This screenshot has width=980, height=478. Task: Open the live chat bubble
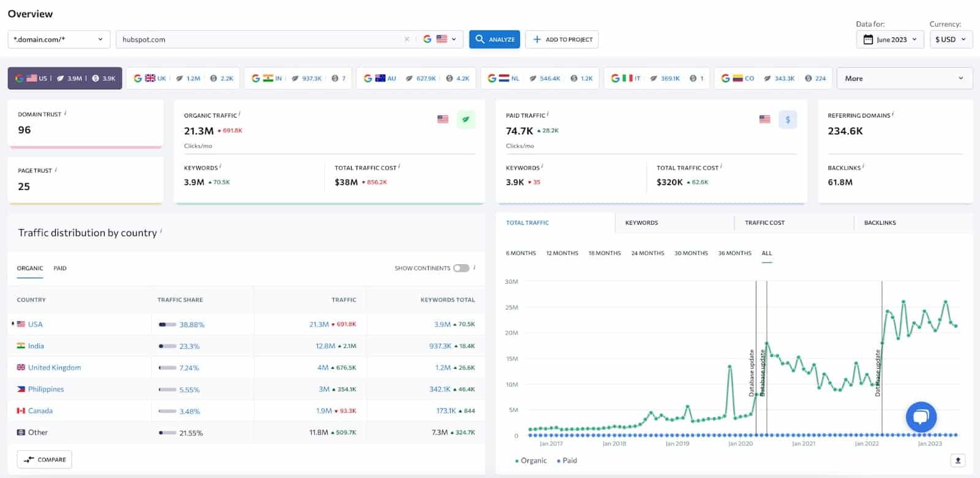[921, 417]
